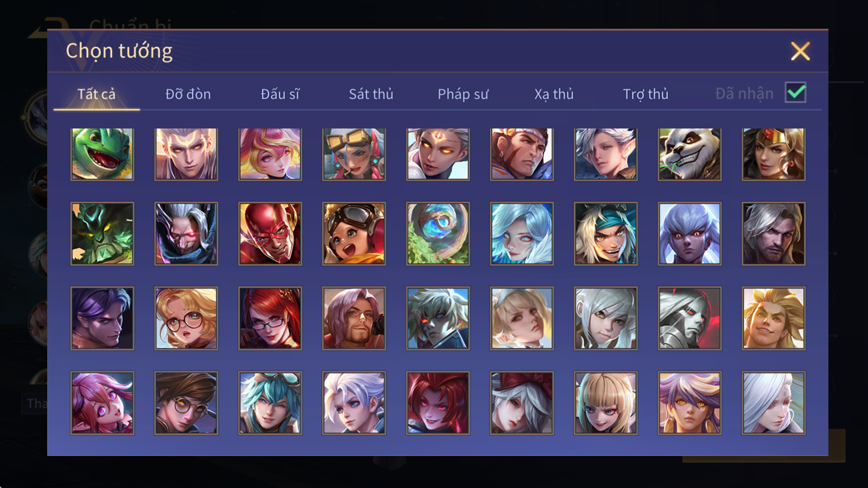Select the grey knight with red hood
868x488 pixels.
pos(690,318)
